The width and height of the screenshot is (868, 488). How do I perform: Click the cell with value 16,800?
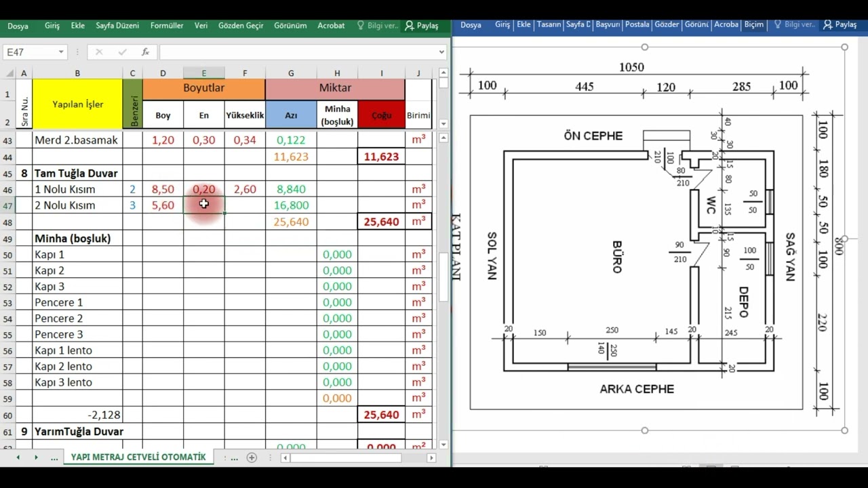pyautogui.click(x=291, y=205)
